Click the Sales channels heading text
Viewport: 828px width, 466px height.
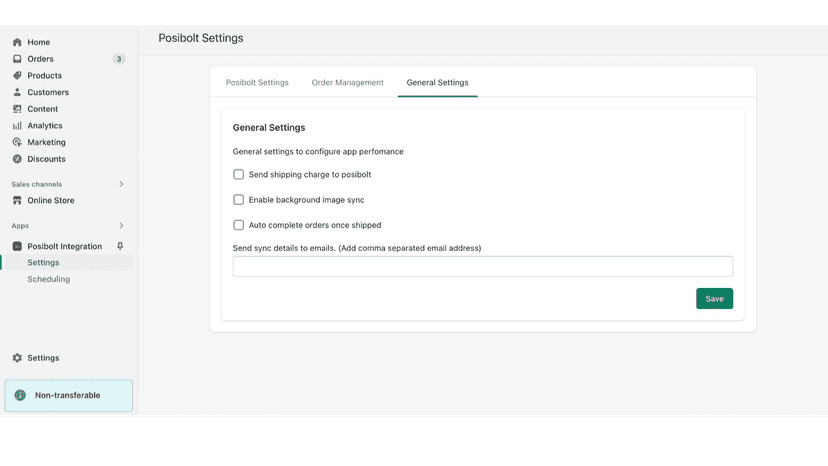36,184
